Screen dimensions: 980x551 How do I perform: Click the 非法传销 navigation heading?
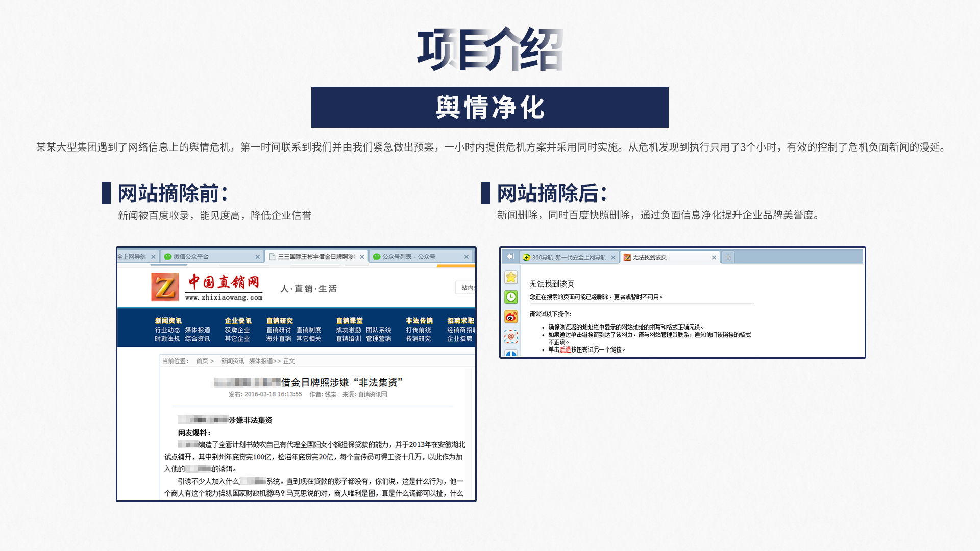click(x=419, y=321)
